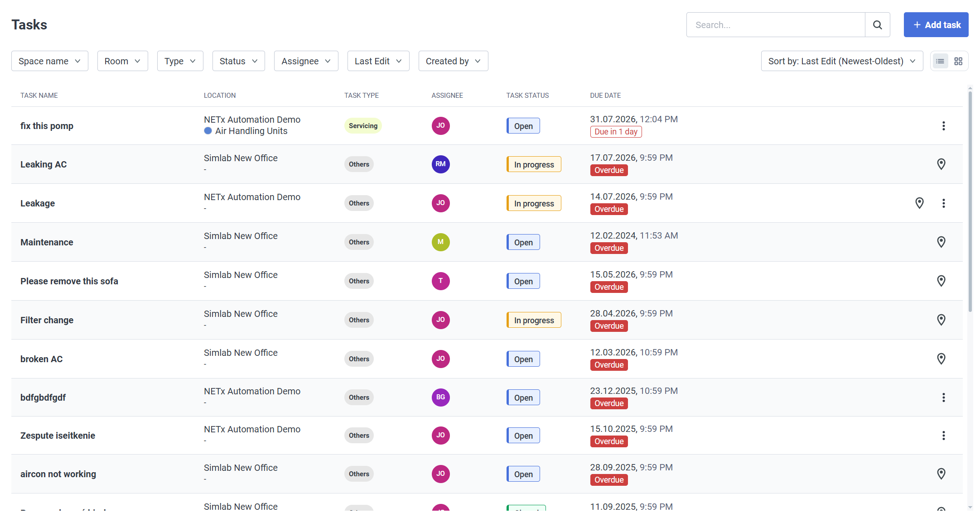Expand the Assignee filter

(x=306, y=61)
